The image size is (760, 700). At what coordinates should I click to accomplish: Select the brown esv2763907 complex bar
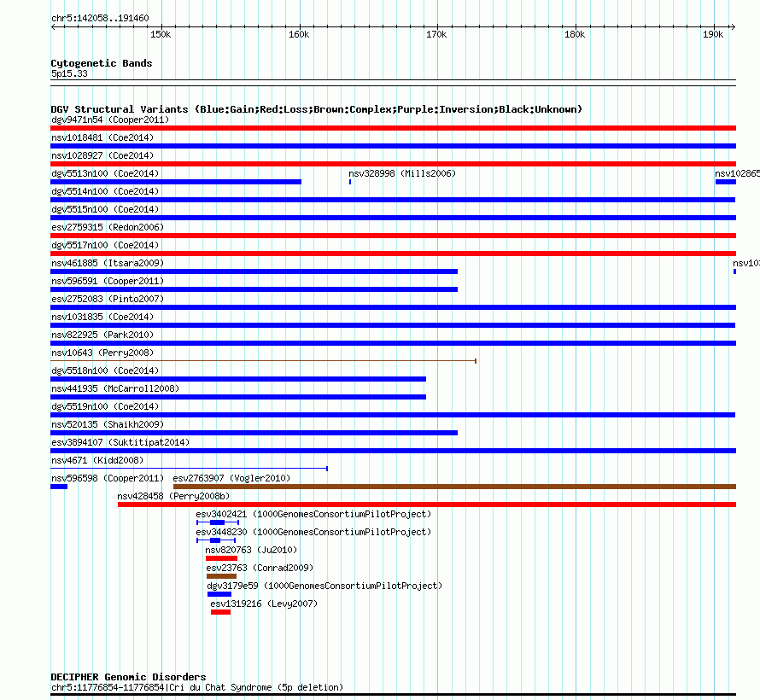pyautogui.click(x=454, y=487)
